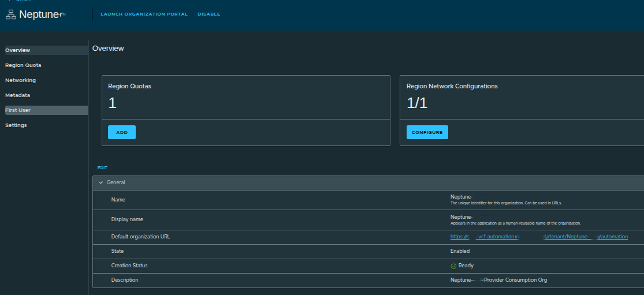This screenshot has height=295, width=644.
Task: Open the default organization URL link
Action: [538, 237]
